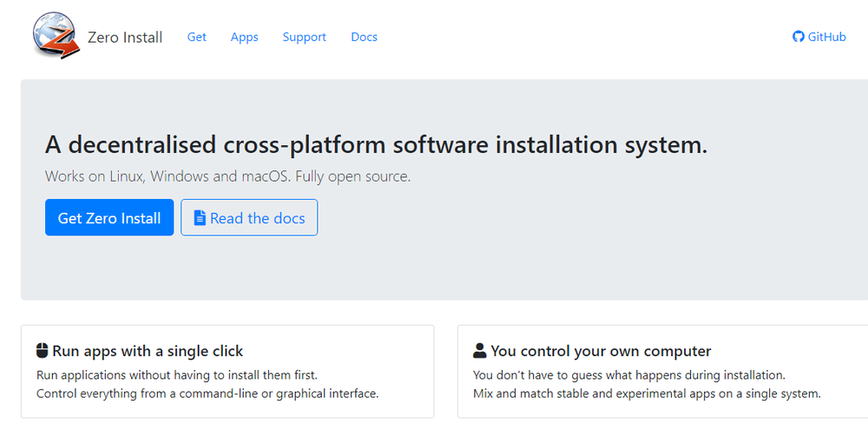Visit the GitHub link text
The image size is (868, 424).
coord(826,37)
